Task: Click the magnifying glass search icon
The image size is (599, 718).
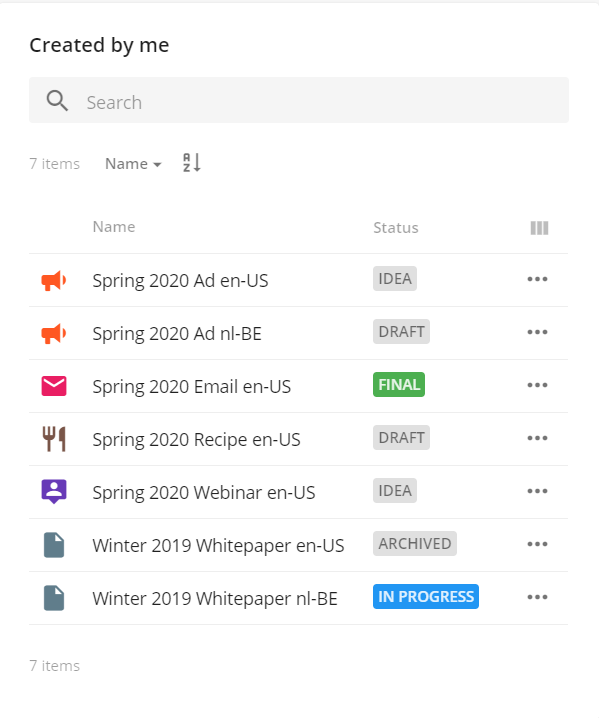Action: [x=57, y=100]
